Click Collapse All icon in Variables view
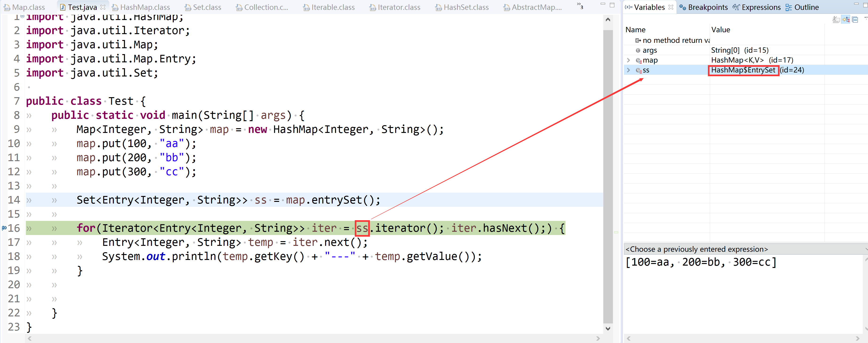Screen dimensions: 868x343 pos(855,20)
